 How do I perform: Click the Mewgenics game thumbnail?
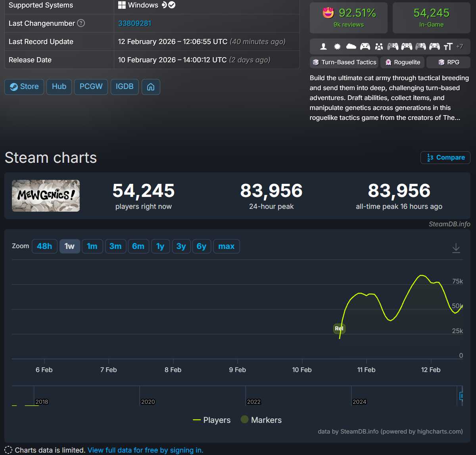(46, 196)
